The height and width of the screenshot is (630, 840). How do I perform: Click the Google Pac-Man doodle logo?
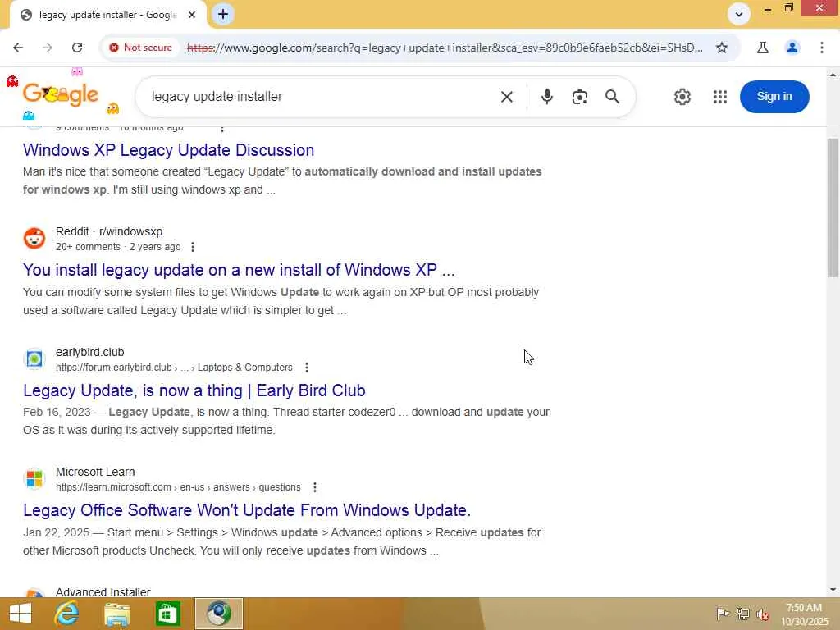coord(61,95)
